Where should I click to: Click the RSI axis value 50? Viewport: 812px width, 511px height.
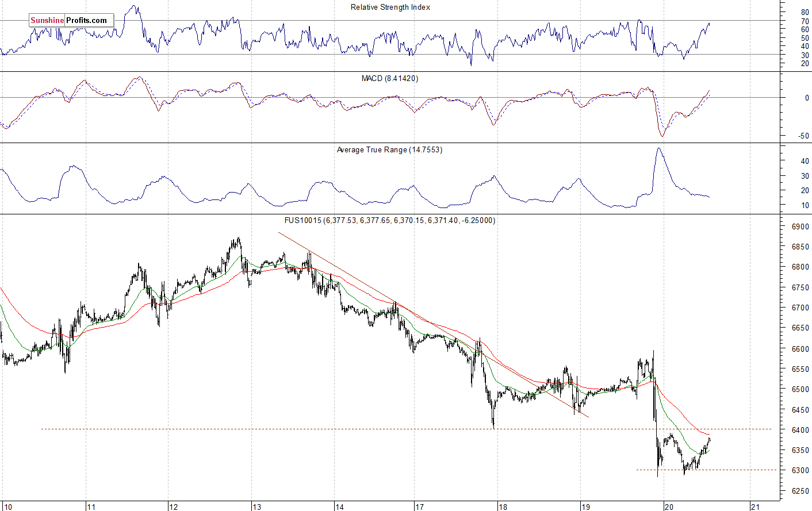(805, 38)
